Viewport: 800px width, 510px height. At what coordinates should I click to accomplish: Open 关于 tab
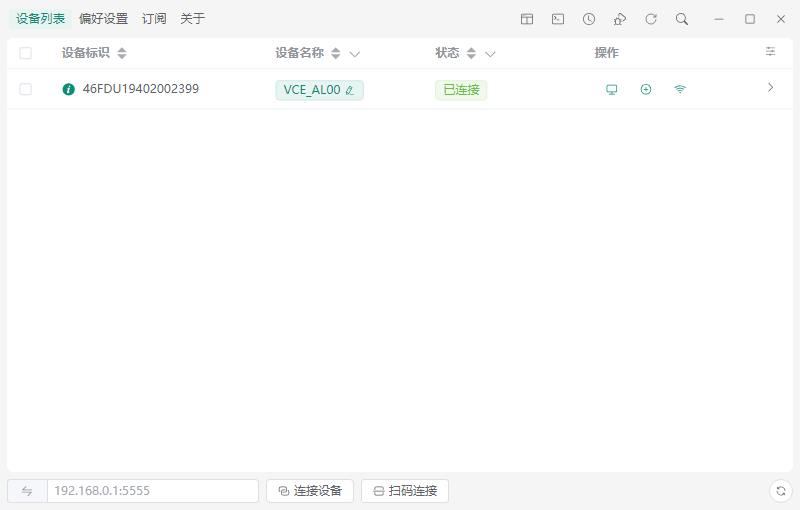click(192, 19)
